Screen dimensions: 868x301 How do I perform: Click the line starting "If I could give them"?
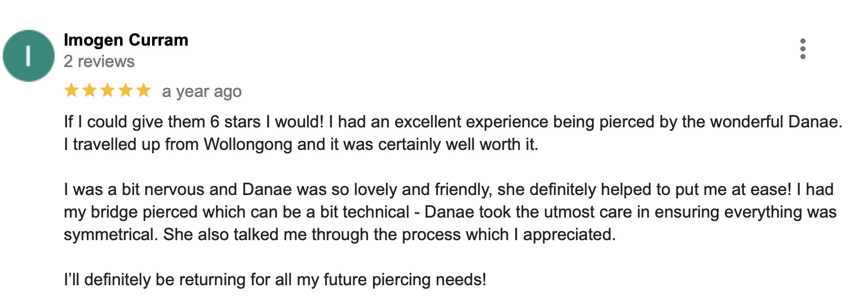453,123
